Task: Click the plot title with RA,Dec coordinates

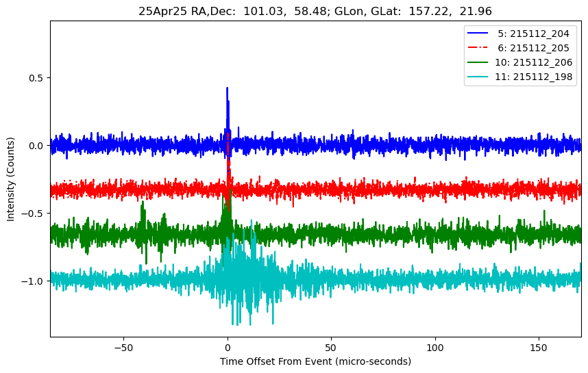Action: click(315, 11)
